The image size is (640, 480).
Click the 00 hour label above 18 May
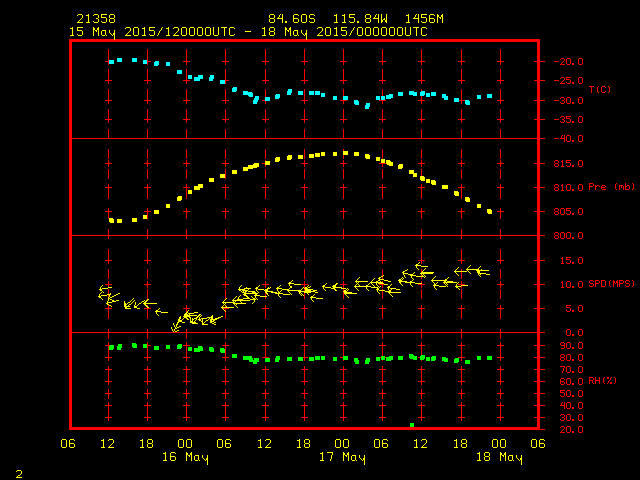[x=499, y=444]
